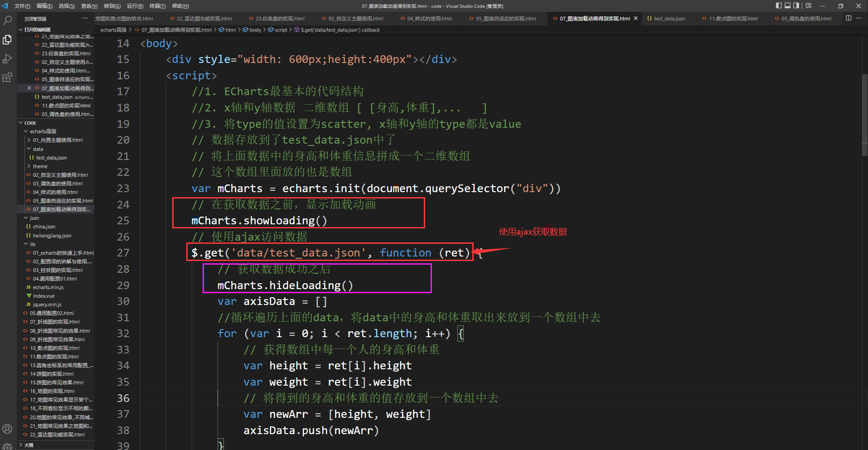Switch to 02_自定义主题使用.html tab

click(355, 19)
